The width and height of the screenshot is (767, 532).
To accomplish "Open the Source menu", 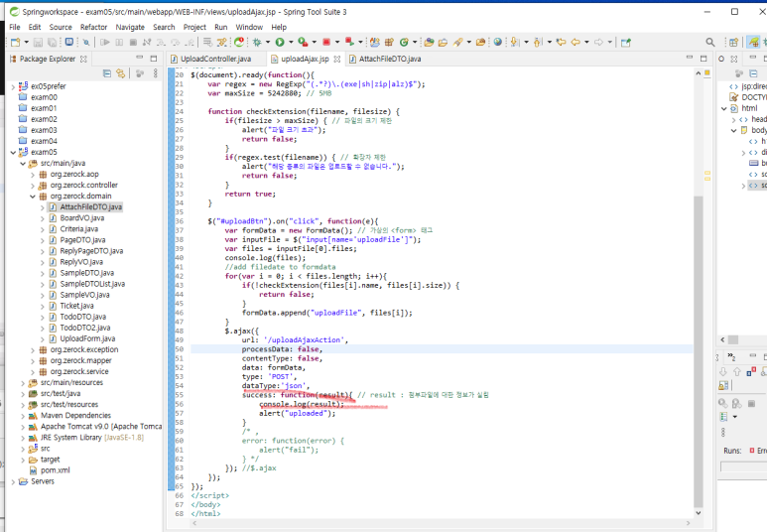I will pos(61,27).
